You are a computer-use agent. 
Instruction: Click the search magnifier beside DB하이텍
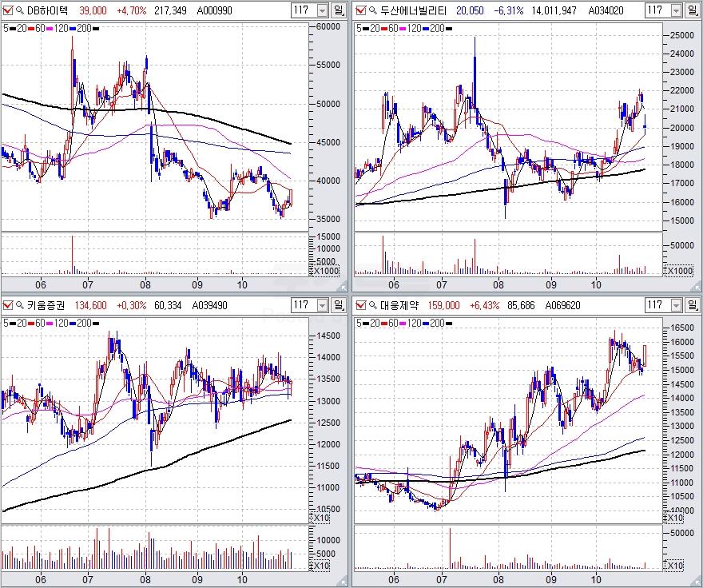(x=20, y=10)
